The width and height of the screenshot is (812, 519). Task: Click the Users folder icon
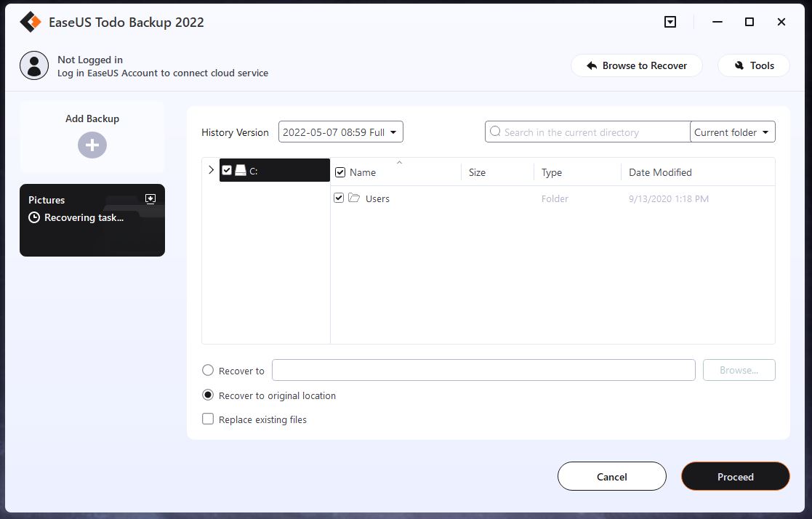pyautogui.click(x=354, y=198)
